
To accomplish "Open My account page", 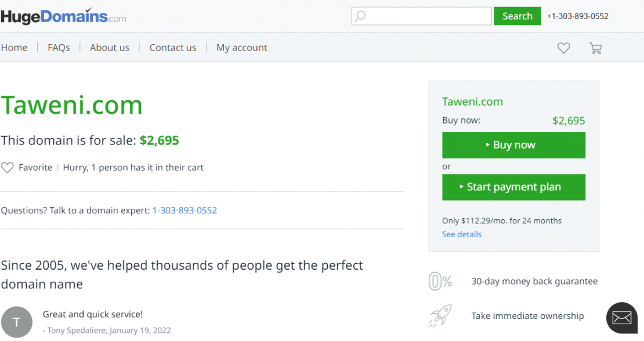I will 242,48.
